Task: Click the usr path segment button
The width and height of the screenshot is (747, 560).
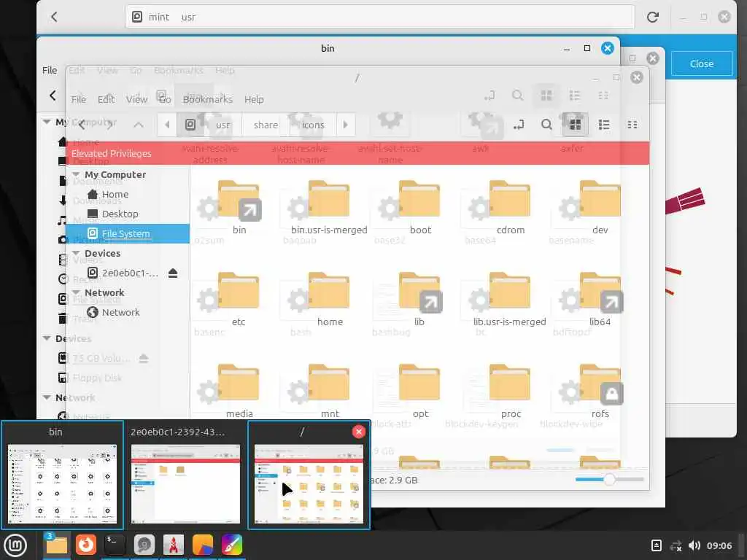Action: (x=222, y=125)
